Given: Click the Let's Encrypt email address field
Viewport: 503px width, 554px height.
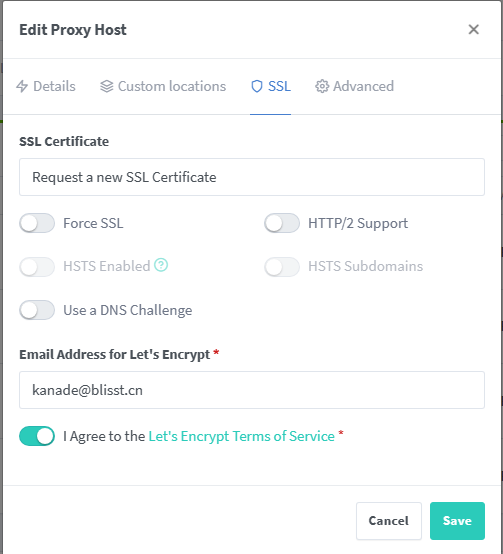Looking at the screenshot, I should [x=252, y=390].
